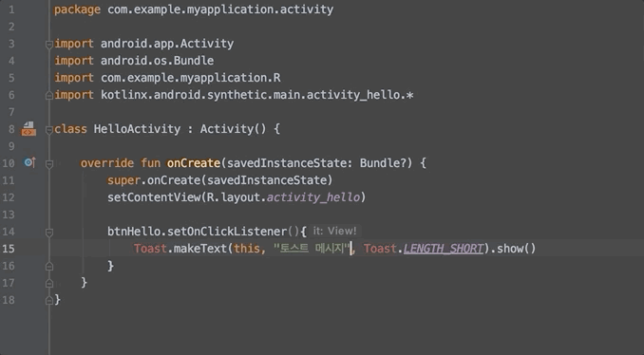This screenshot has width=644, height=355.
Task: Click 'android.os.Bundle' import
Action: click(158, 61)
